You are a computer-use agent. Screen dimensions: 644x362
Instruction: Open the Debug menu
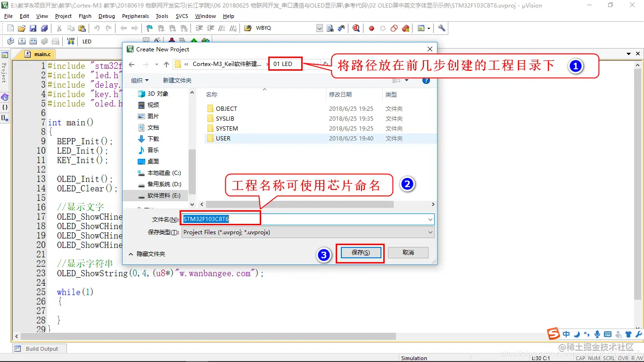point(107,16)
